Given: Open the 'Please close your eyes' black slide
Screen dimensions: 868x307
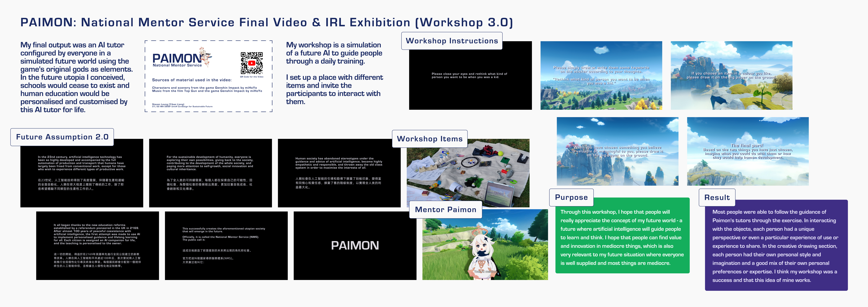Looking at the screenshot, I should coord(470,76).
